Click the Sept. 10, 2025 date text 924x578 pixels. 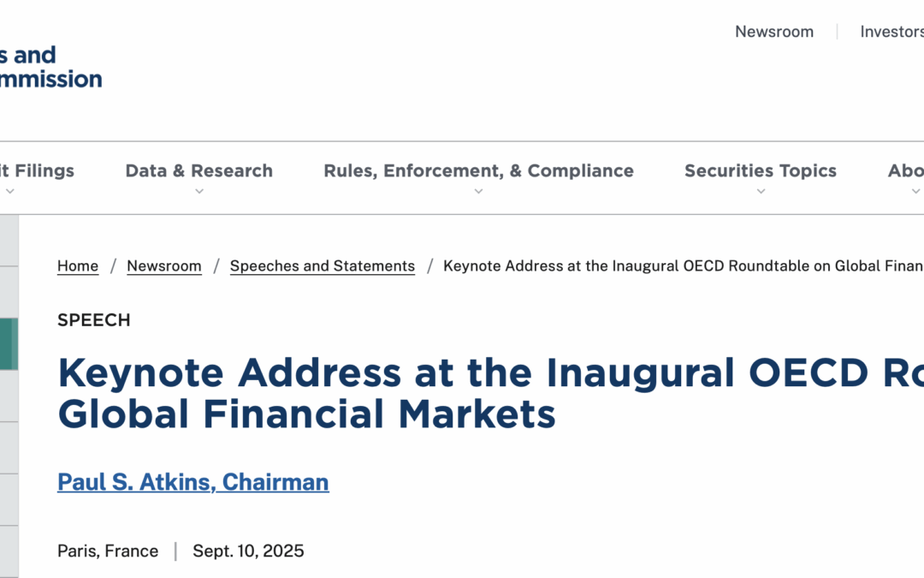click(x=248, y=551)
